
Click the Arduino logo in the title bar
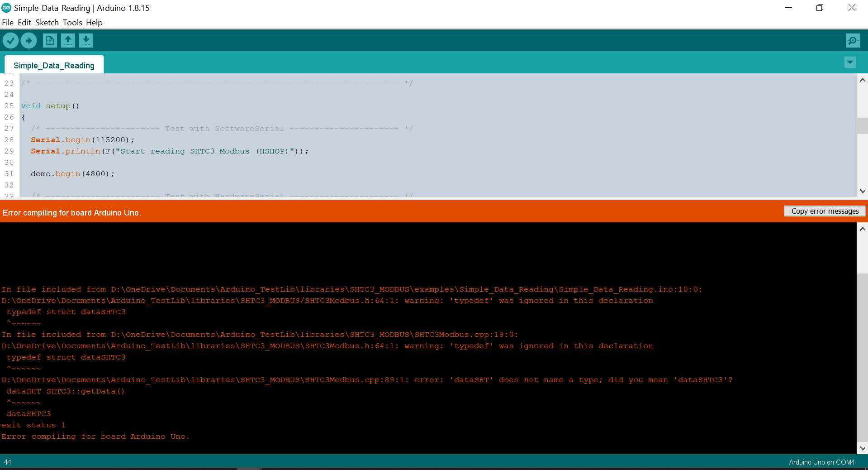tap(7, 7)
